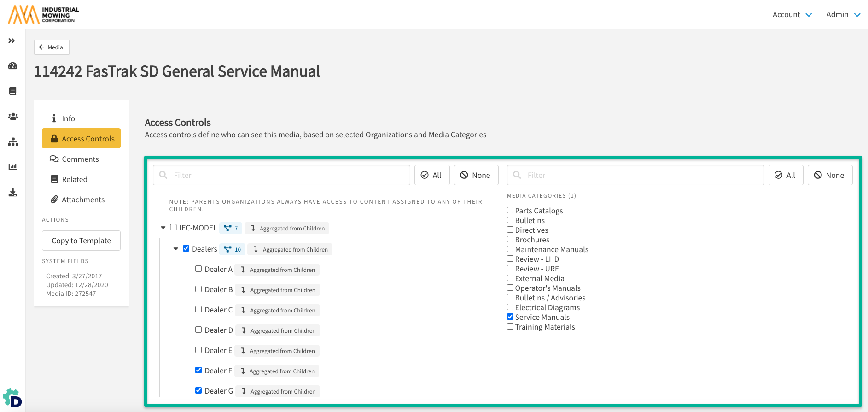
Task: Uncheck the Service Manuals category
Action: tap(510, 317)
